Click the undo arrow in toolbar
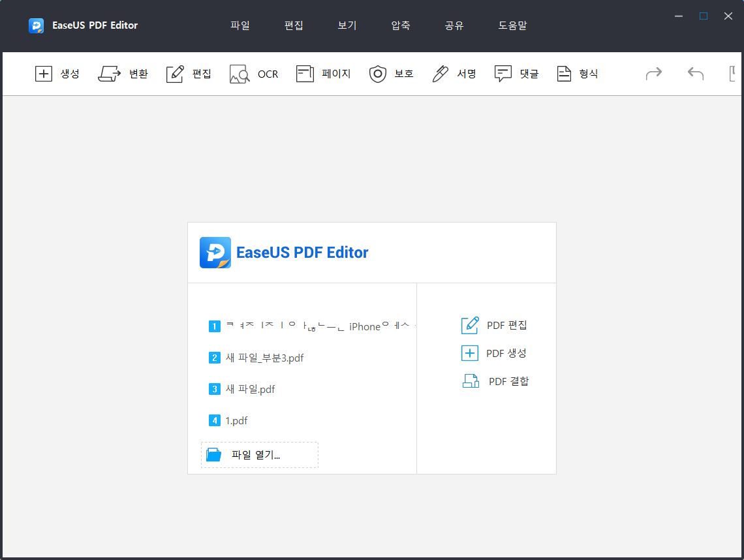This screenshot has width=744, height=560. (x=696, y=74)
